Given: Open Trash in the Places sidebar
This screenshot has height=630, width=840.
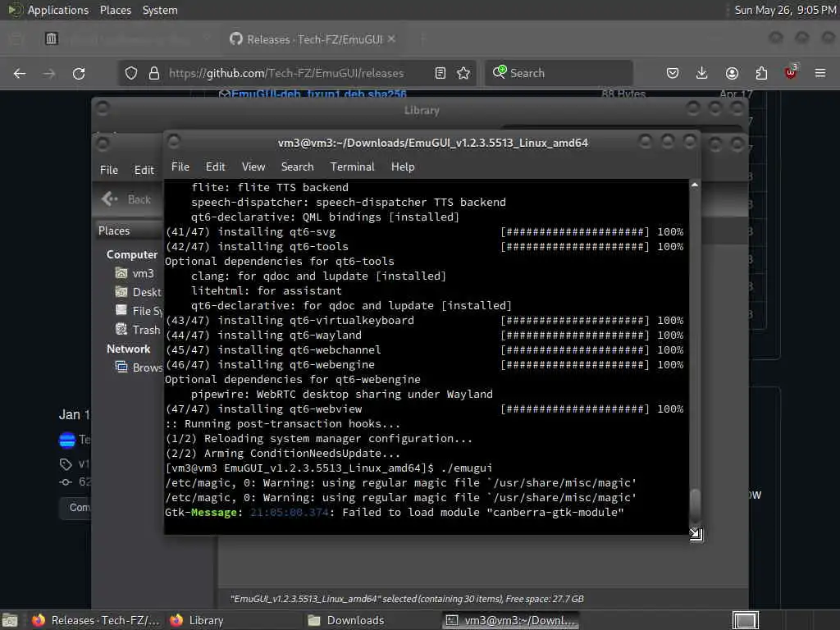Looking at the screenshot, I should tap(138, 330).
